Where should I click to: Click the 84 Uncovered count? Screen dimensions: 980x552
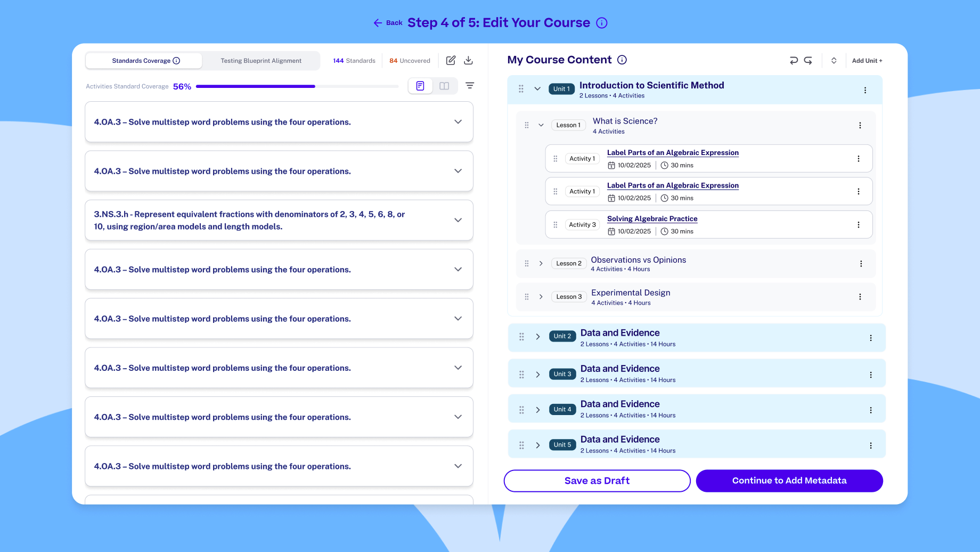pos(410,61)
